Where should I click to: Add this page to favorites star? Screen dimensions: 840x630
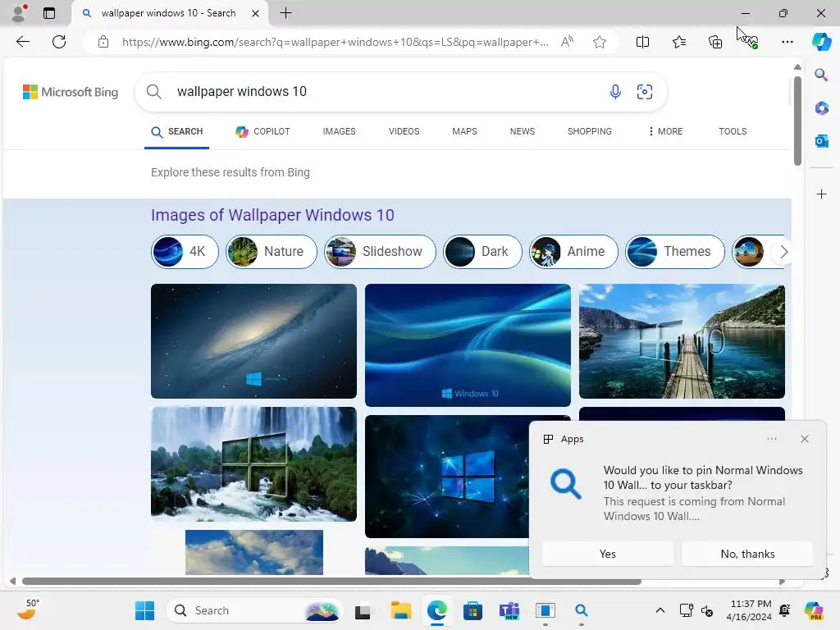pos(600,42)
